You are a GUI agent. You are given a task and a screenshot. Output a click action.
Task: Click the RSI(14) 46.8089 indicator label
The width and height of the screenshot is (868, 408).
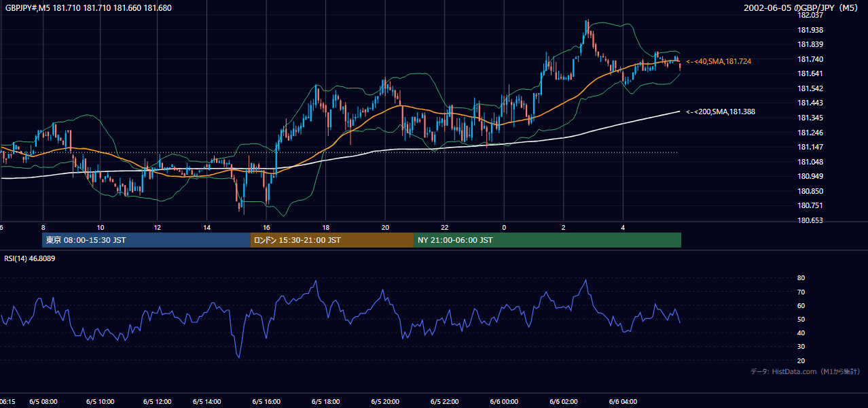tap(30, 258)
